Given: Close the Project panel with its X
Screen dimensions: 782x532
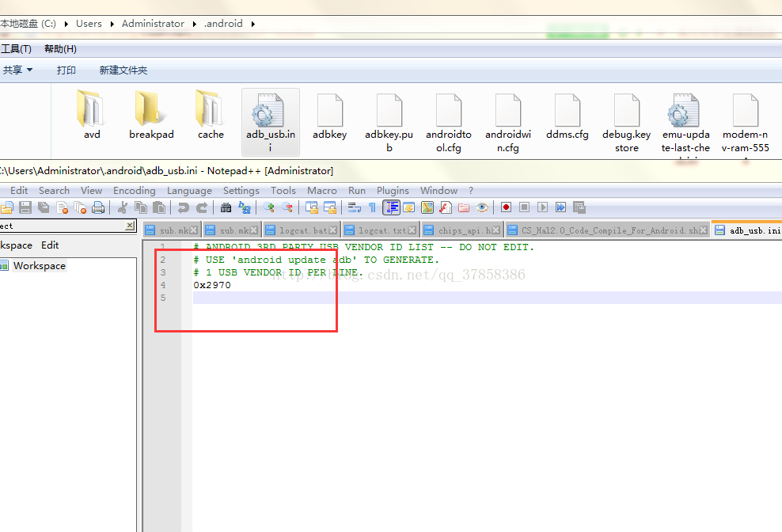Looking at the screenshot, I should point(130,226).
